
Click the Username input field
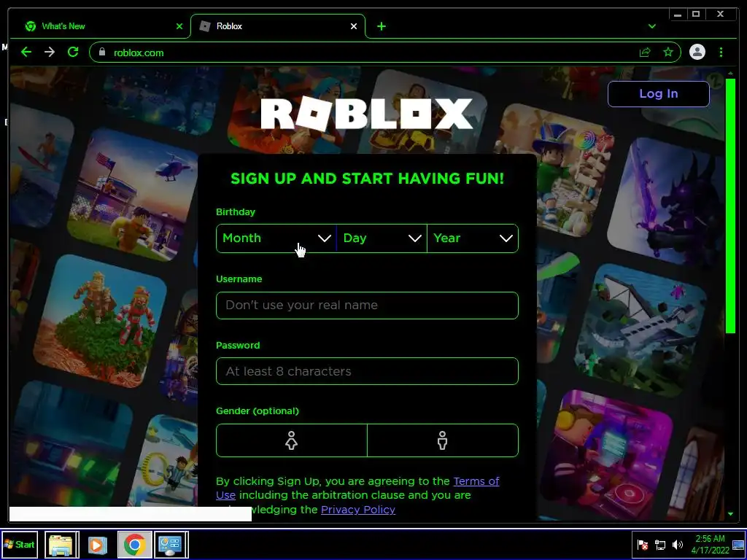click(367, 306)
